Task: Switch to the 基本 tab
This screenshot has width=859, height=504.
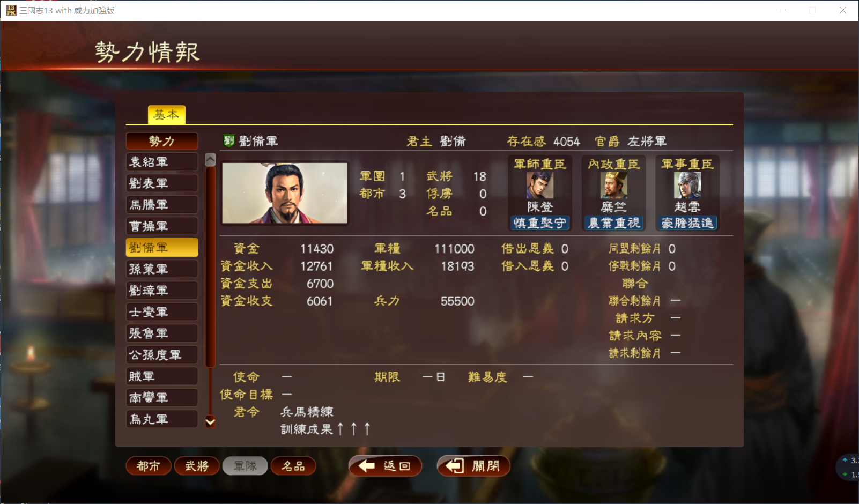Action: tap(167, 115)
